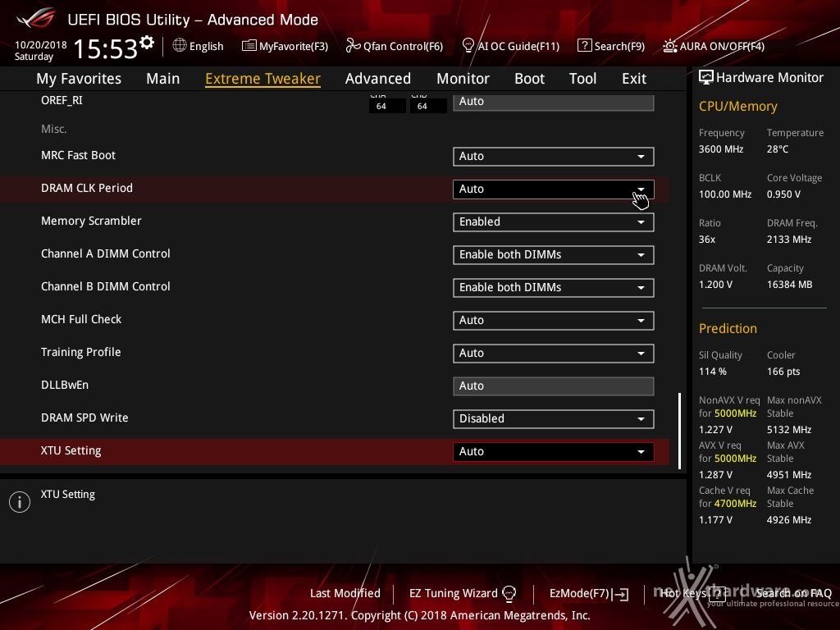
Task: Click the 1.200 V DRAM Volt value
Action: [715, 285]
